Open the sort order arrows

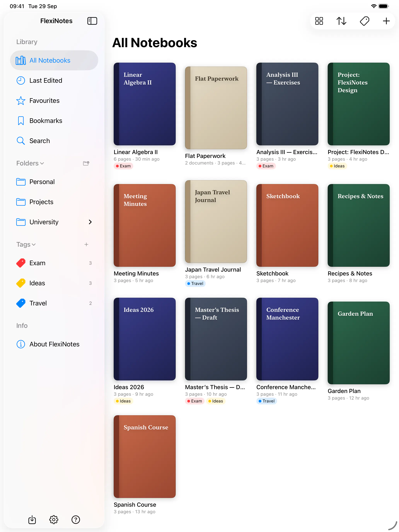click(341, 21)
